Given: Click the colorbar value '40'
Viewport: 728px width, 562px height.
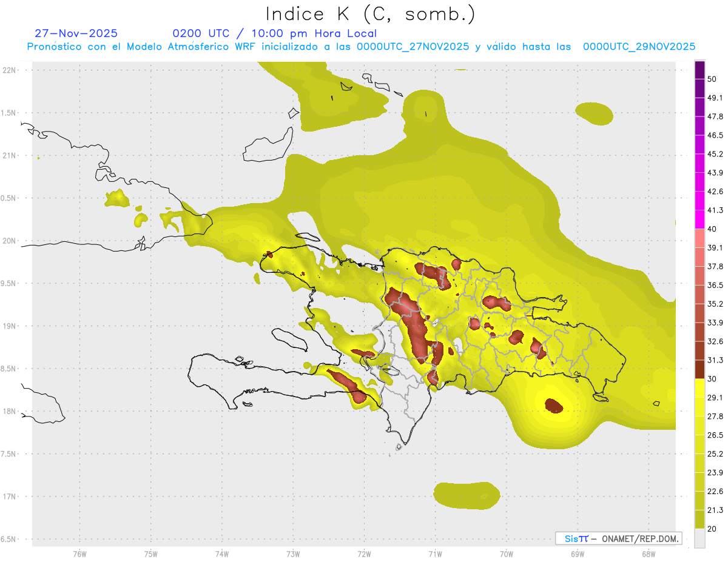Looking at the screenshot, I should (x=713, y=229).
